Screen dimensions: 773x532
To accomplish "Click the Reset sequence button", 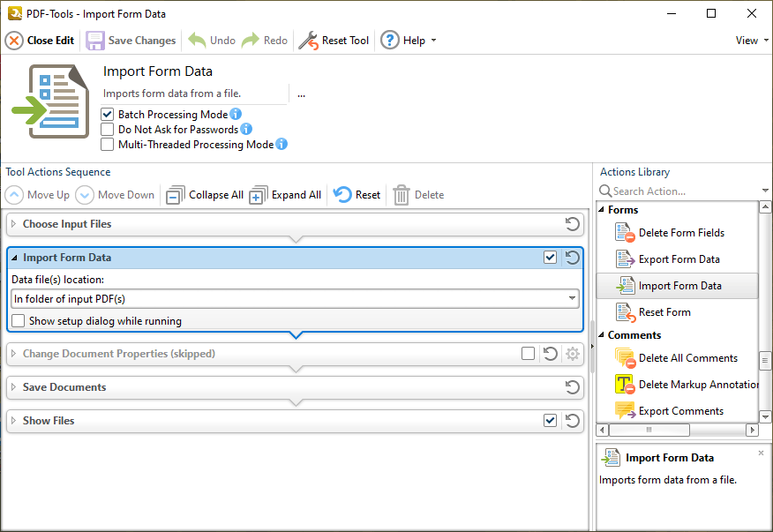I will coord(356,195).
